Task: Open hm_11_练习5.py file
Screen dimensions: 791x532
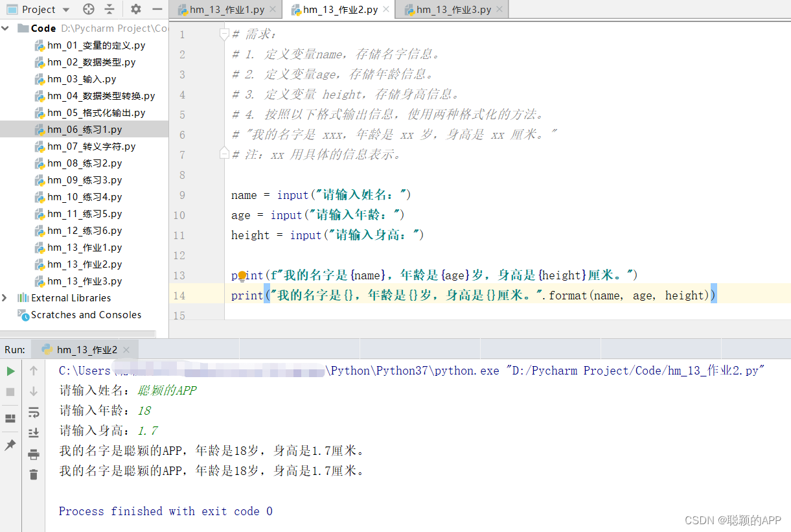Action: [x=84, y=214]
